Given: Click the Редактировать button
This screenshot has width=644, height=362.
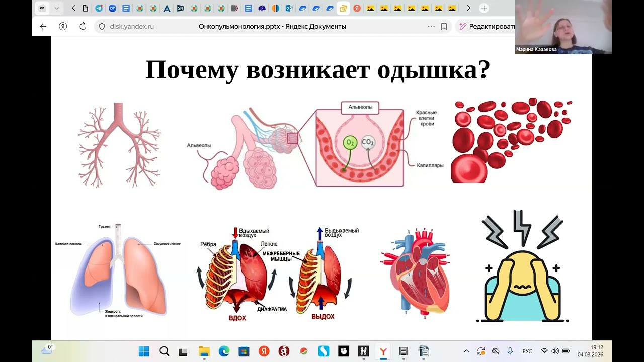Looking at the screenshot, I should (487, 27).
